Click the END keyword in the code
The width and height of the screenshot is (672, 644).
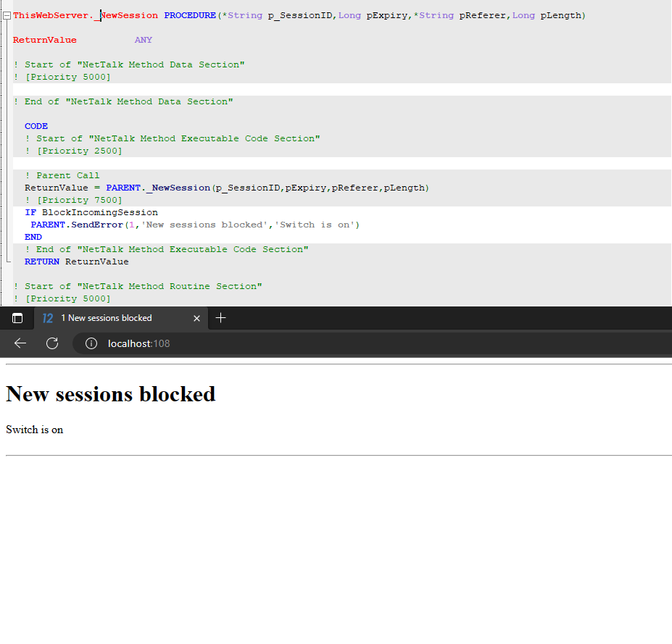(33, 237)
